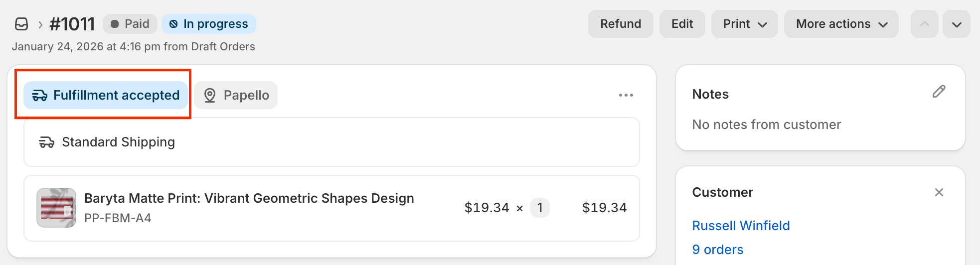The height and width of the screenshot is (265, 980).
Task: Click the quantity 1 badge
Action: (x=539, y=208)
